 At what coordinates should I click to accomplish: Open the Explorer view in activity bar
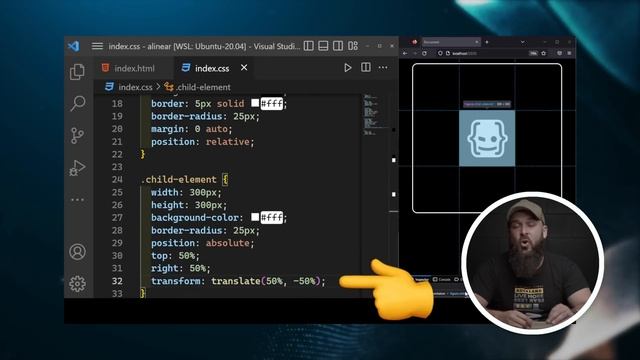coord(77,72)
